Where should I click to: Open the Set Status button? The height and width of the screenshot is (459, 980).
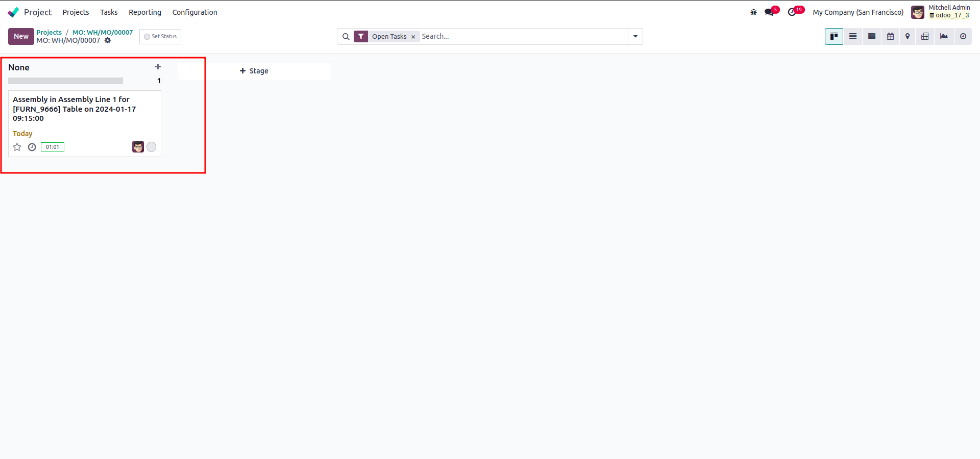click(x=160, y=37)
